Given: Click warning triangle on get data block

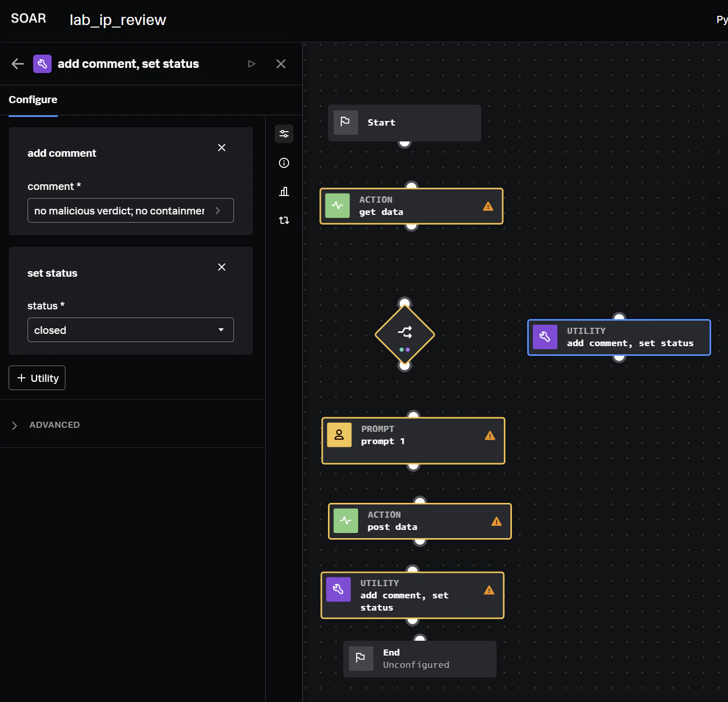Looking at the screenshot, I should (x=488, y=206).
